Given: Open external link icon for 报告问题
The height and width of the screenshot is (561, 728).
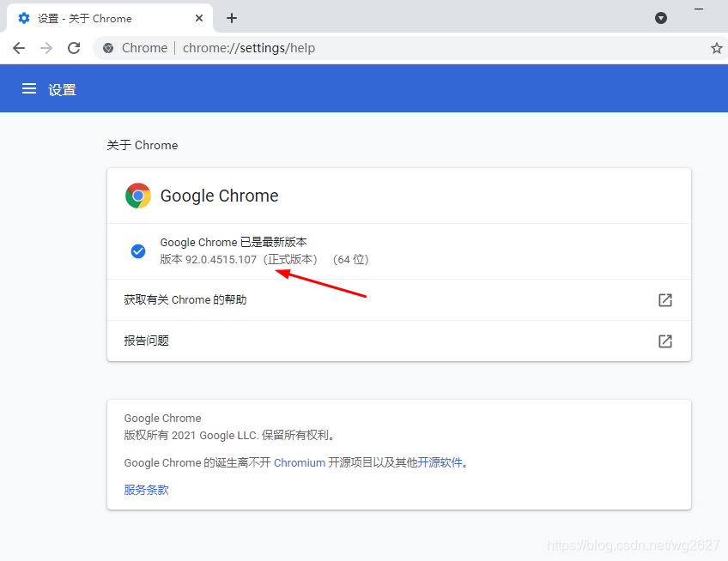Looking at the screenshot, I should (x=664, y=341).
